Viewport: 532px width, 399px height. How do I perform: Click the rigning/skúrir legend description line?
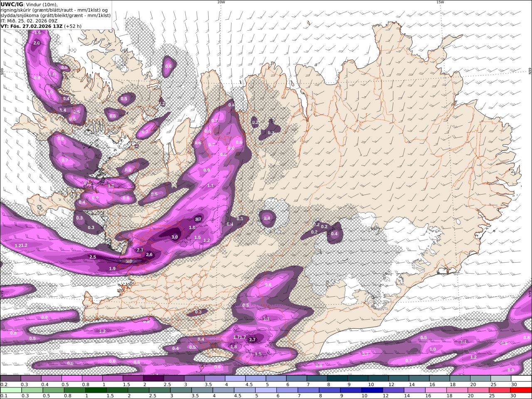(x=54, y=10)
